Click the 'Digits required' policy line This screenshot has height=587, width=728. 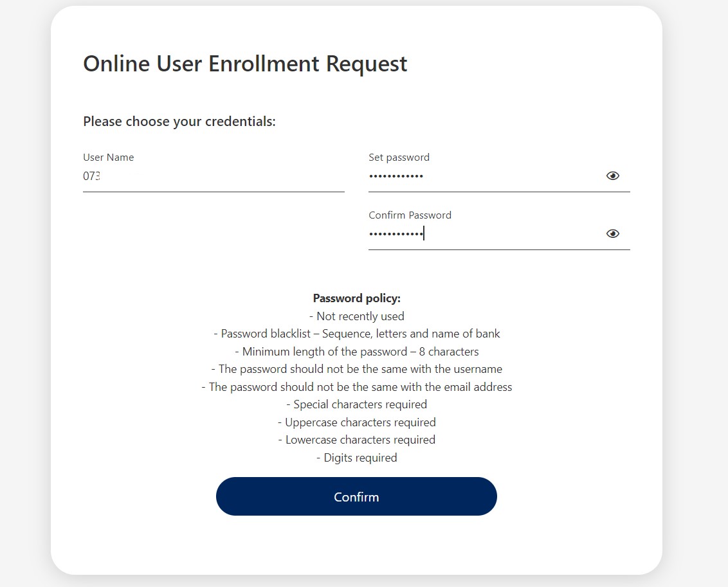pos(356,458)
